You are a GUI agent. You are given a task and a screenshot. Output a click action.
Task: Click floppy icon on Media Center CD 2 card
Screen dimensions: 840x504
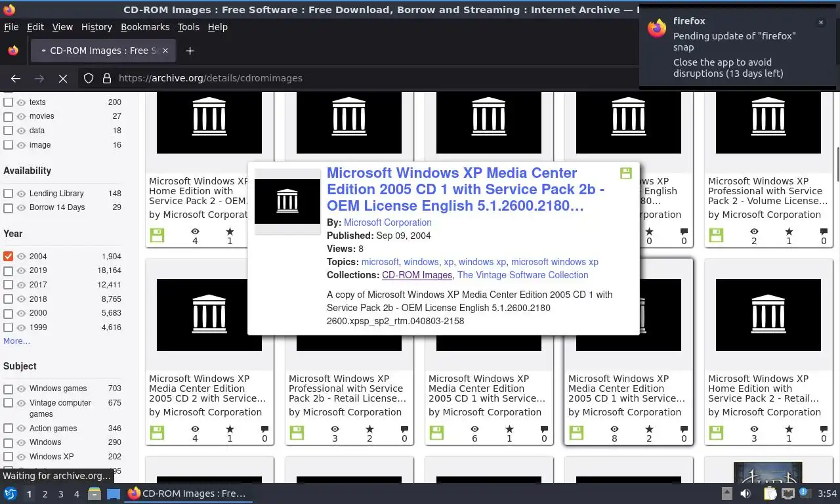[x=157, y=432]
